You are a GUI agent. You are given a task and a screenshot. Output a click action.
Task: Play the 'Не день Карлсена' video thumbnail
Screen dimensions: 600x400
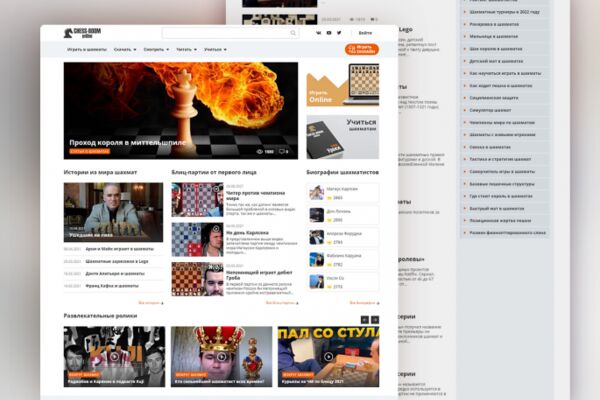pyautogui.click(x=197, y=239)
